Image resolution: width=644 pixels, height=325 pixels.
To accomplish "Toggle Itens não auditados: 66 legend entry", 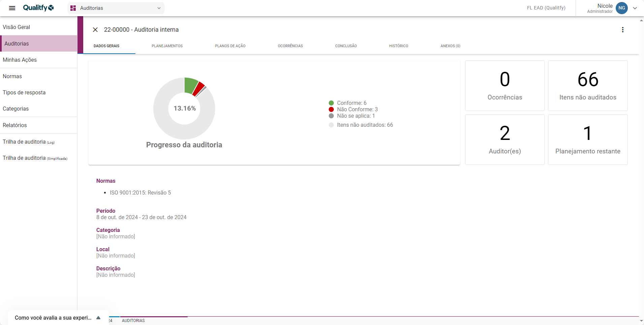I will coord(361,125).
